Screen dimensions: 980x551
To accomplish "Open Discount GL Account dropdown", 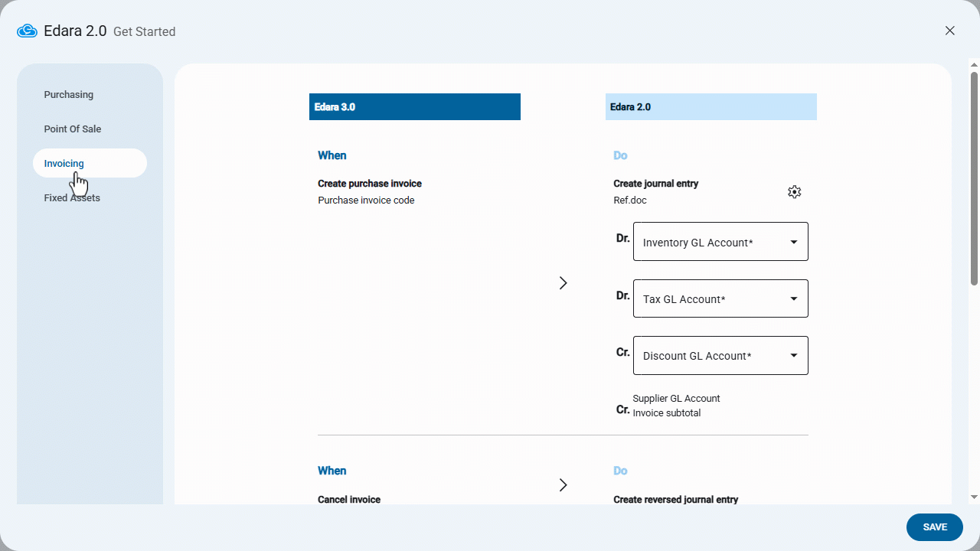I will click(720, 355).
